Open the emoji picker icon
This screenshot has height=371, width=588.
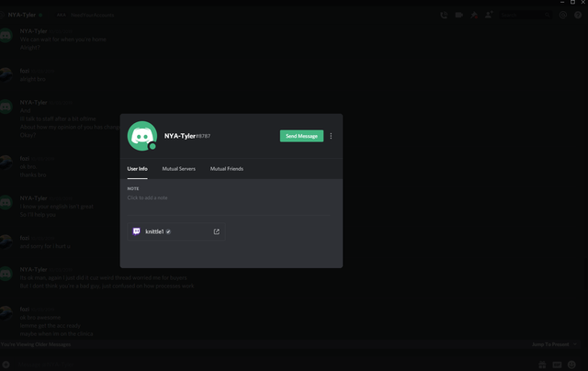pyautogui.click(x=571, y=365)
